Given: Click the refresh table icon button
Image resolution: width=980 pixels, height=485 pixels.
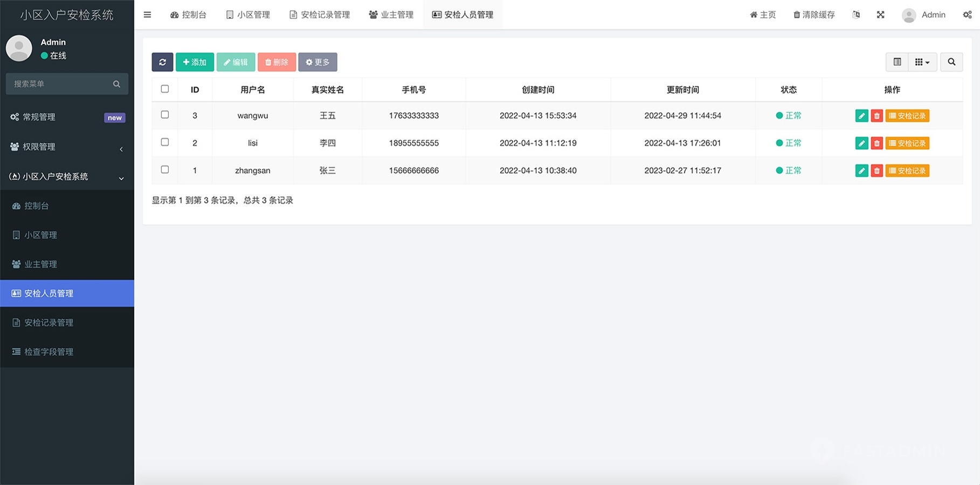Looking at the screenshot, I should click(162, 62).
